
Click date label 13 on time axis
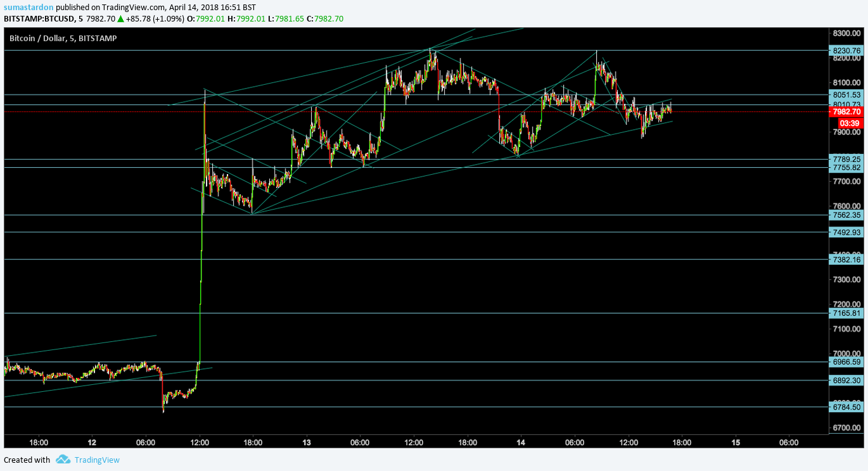(307, 443)
